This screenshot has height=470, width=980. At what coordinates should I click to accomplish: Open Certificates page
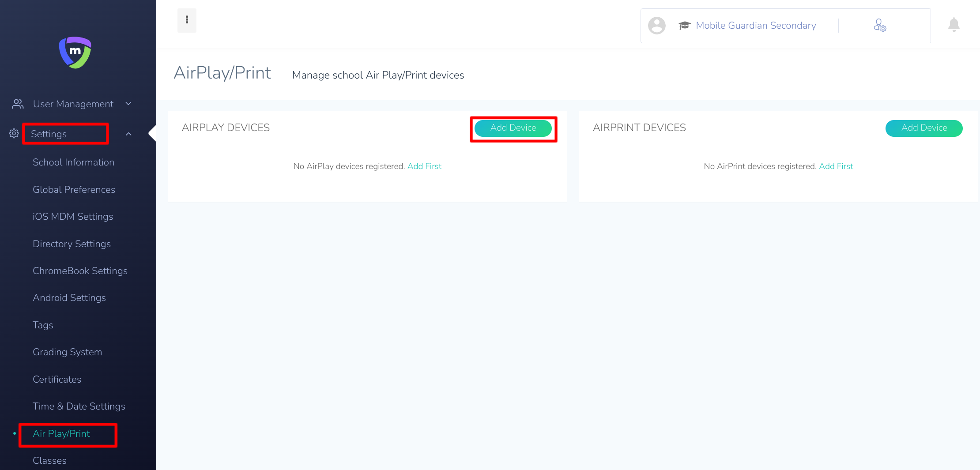tap(57, 379)
